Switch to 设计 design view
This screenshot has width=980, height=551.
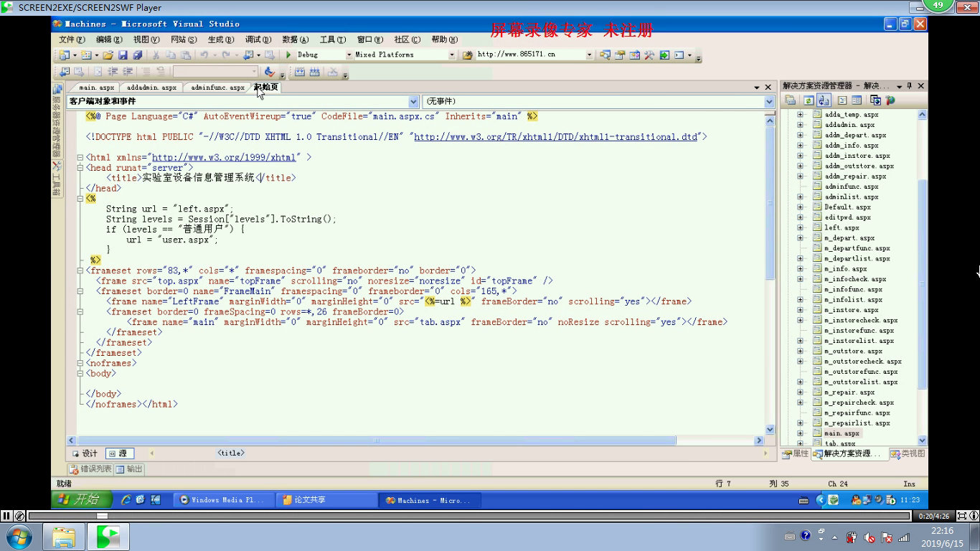tap(85, 453)
